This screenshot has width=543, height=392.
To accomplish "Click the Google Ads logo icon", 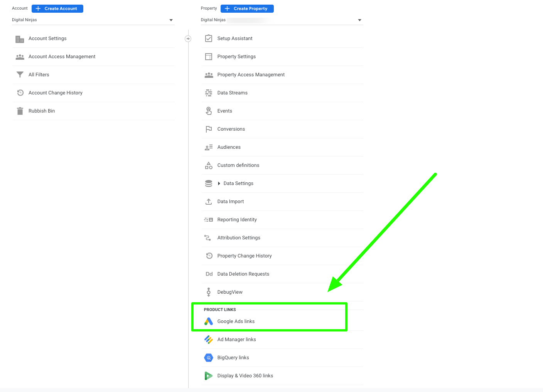I will [209, 321].
